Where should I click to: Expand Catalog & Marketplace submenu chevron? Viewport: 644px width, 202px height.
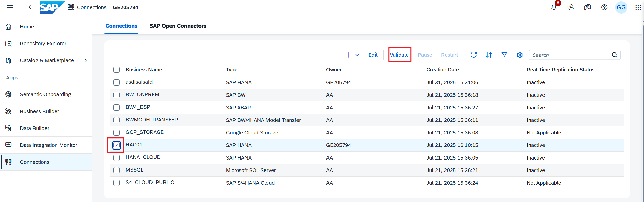[x=86, y=60]
